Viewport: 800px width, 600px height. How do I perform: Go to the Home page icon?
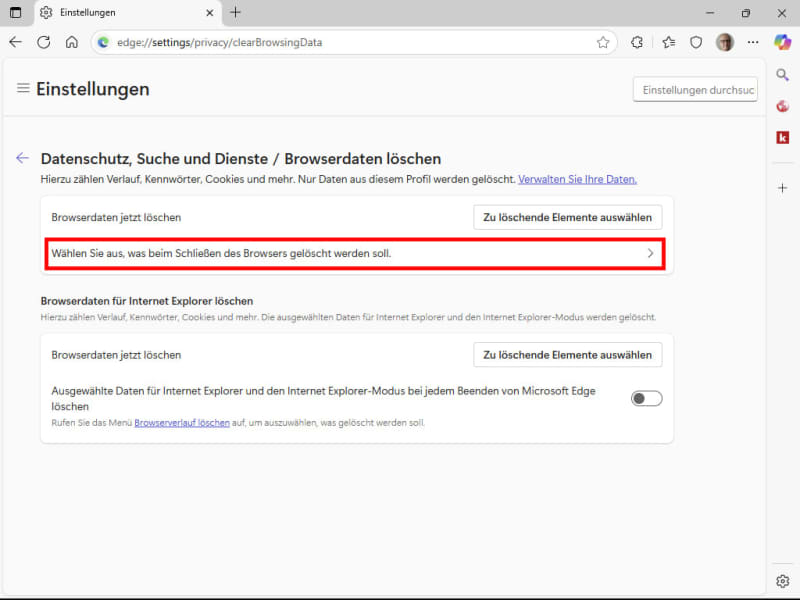[71, 43]
